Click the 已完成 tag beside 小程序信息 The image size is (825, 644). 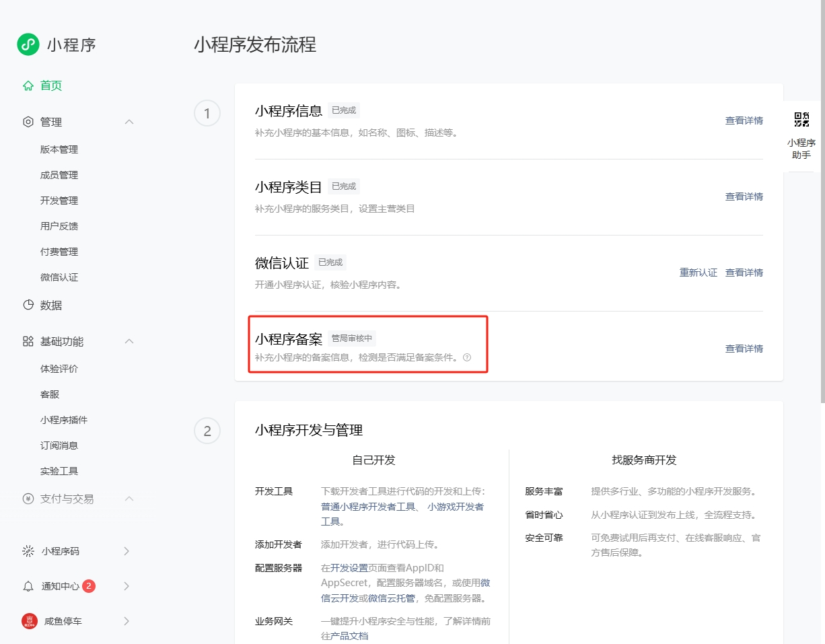coord(344,110)
